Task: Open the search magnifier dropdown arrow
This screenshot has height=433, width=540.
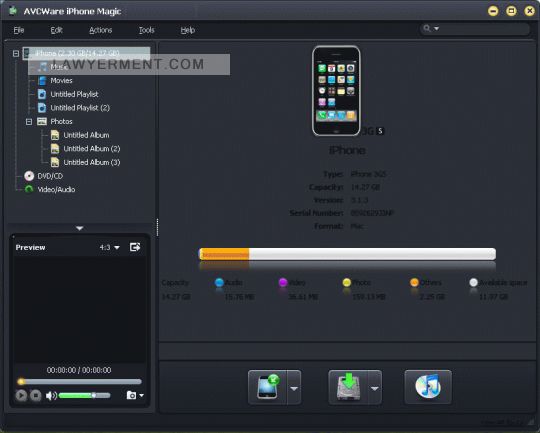Action: 436,29
